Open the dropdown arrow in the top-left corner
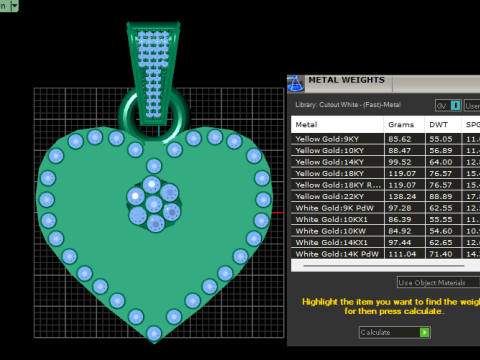480x360 pixels. point(14,6)
